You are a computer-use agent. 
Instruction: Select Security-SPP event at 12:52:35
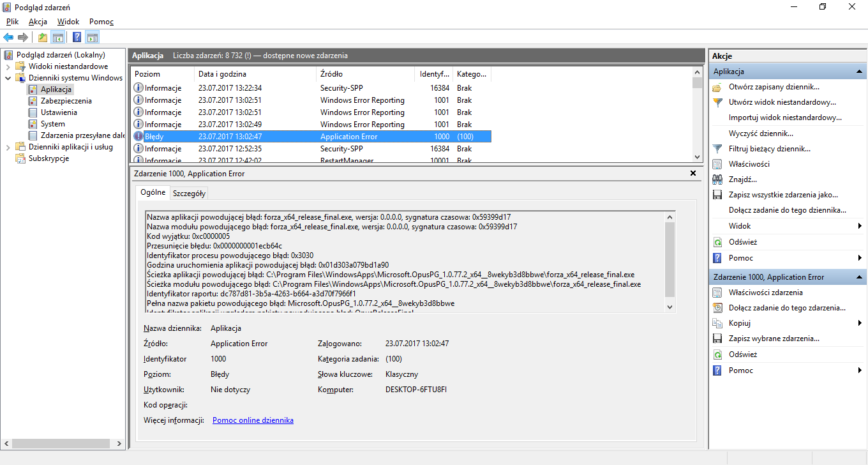pos(311,148)
